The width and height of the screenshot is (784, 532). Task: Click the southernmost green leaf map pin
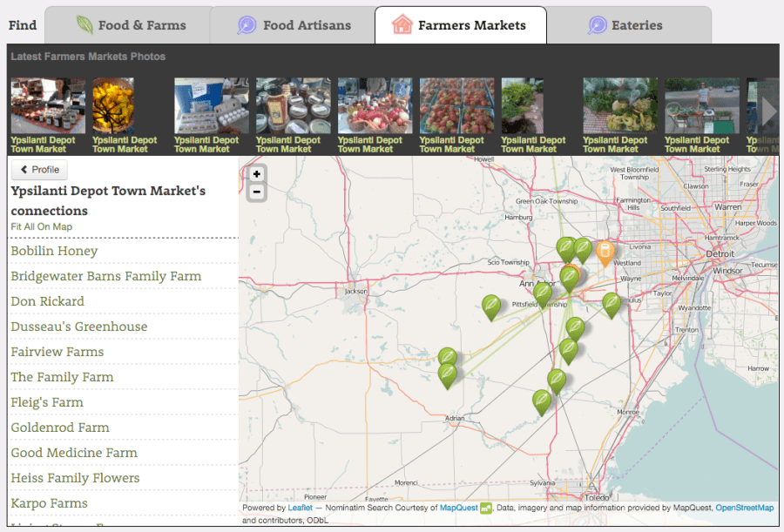click(x=542, y=401)
